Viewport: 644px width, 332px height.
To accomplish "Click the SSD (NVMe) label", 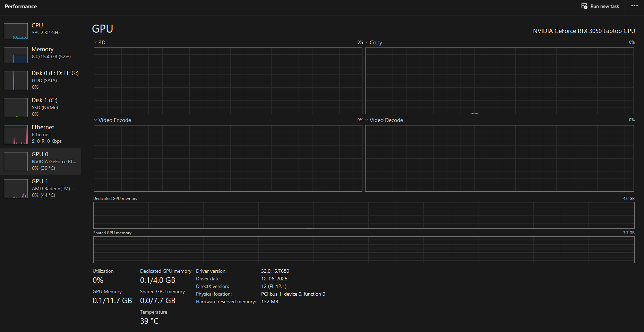I will pos(45,107).
